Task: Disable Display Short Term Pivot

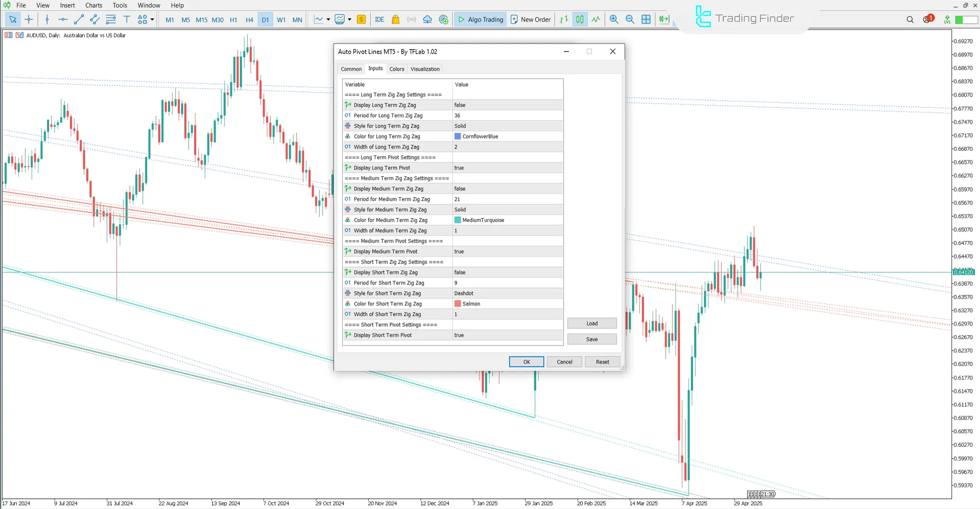Action: pos(507,335)
